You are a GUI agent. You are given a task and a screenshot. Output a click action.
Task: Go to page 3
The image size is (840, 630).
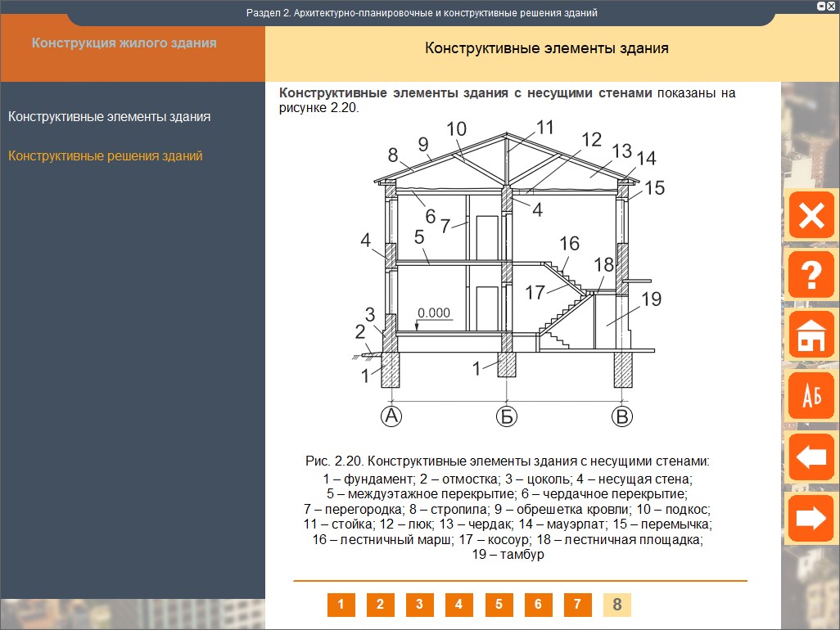click(x=419, y=605)
